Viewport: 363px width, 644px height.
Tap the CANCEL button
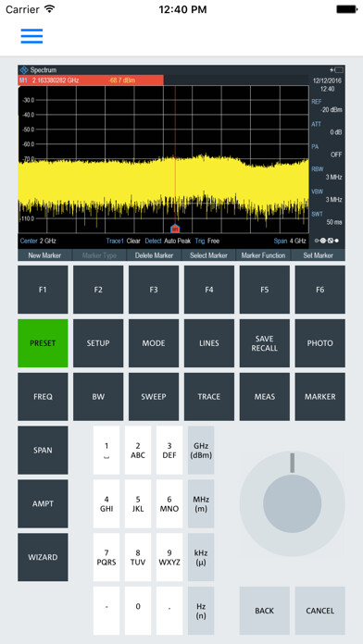(320, 611)
